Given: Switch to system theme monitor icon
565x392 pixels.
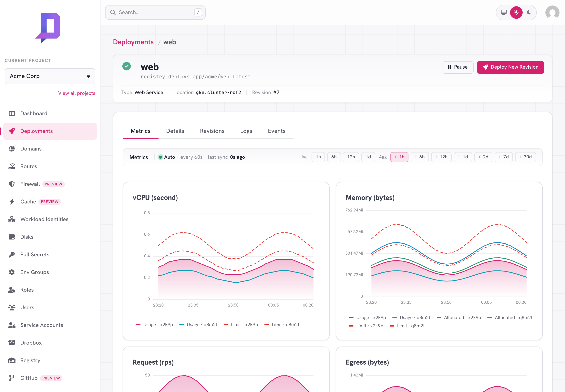Looking at the screenshot, I should (504, 12).
